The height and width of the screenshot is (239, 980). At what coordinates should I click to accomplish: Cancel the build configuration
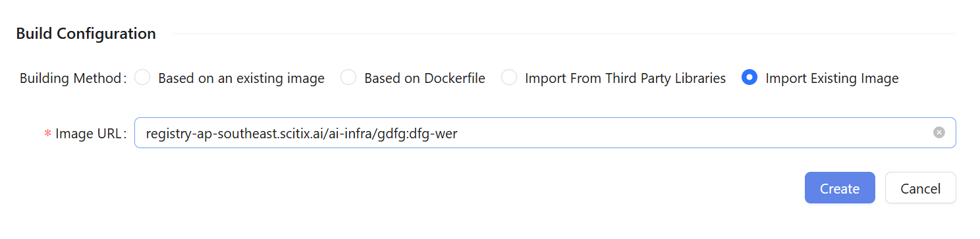920,188
